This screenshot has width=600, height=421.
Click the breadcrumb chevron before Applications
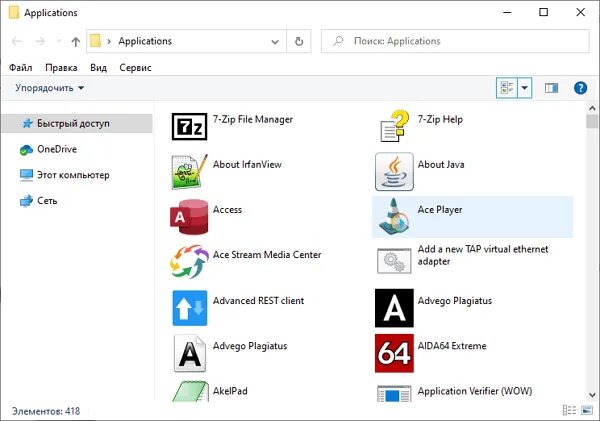pos(109,41)
